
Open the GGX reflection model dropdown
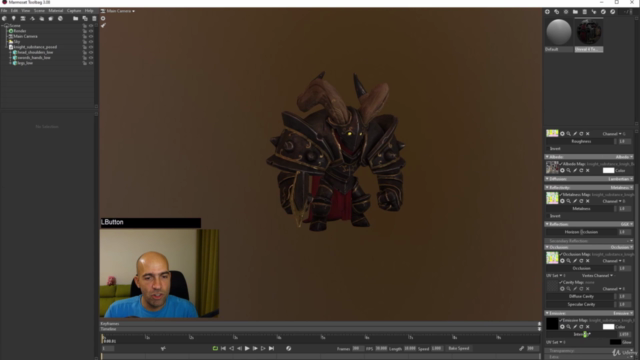pos(627,224)
